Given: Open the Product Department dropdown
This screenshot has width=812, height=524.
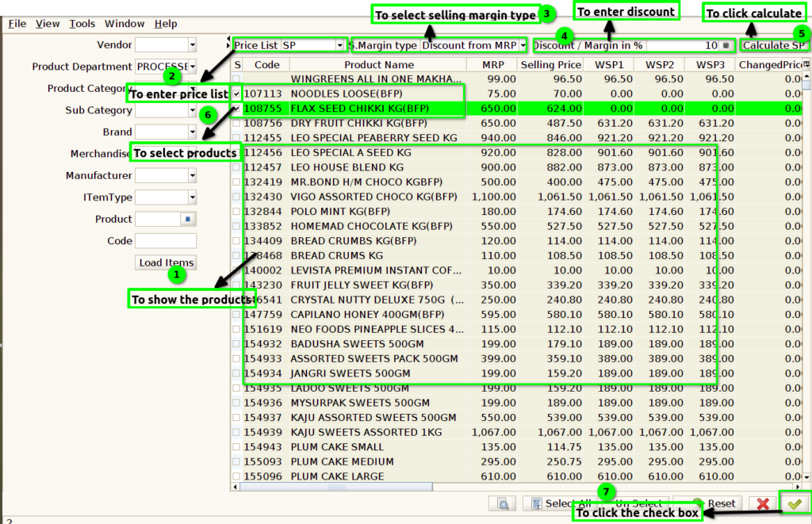Looking at the screenshot, I should (x=192, y=67).
